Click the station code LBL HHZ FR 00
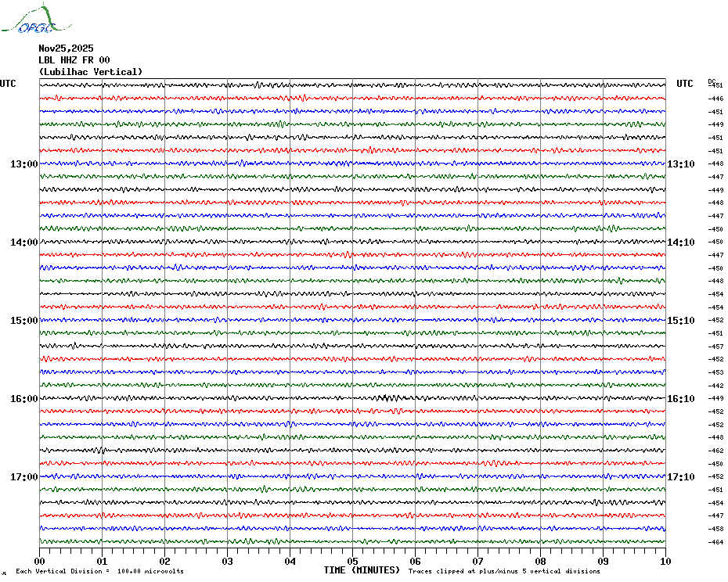This screenshot has width=728, height=582. point(74,60)
